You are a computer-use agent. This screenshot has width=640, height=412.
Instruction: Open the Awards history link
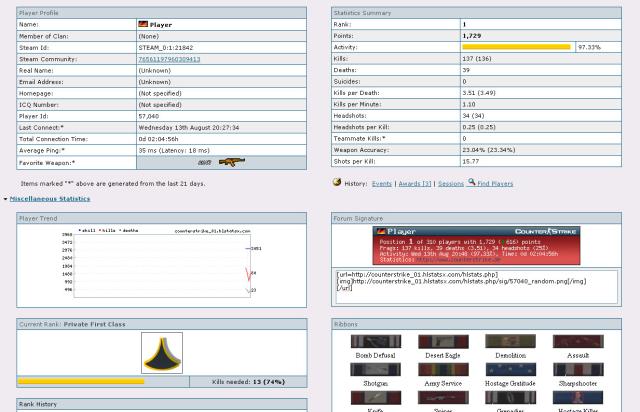(414, 184)
